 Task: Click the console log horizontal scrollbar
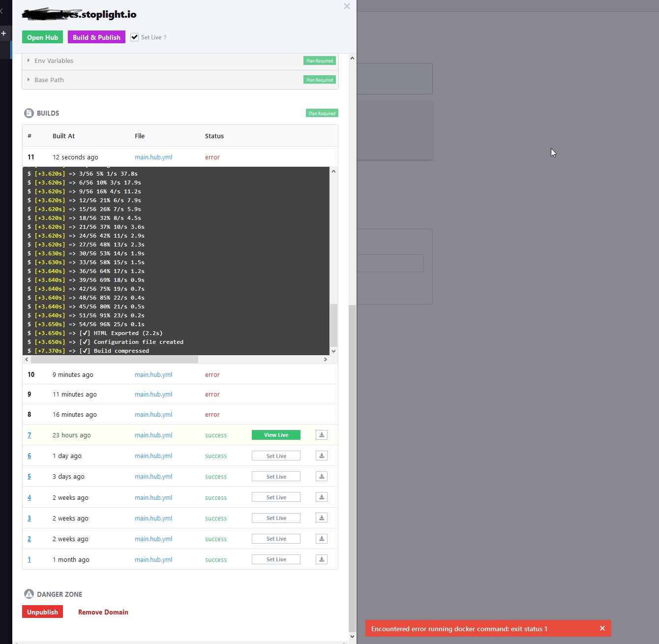(111, 359)
